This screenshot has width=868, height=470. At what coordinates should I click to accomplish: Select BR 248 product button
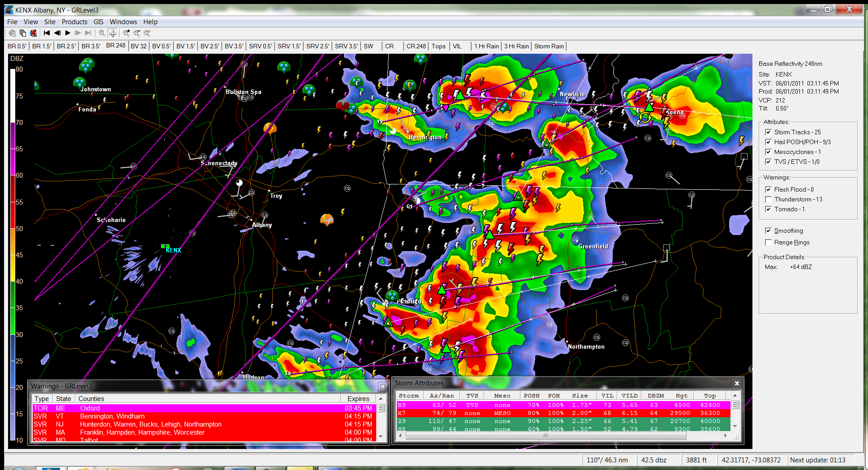(116, 46)
